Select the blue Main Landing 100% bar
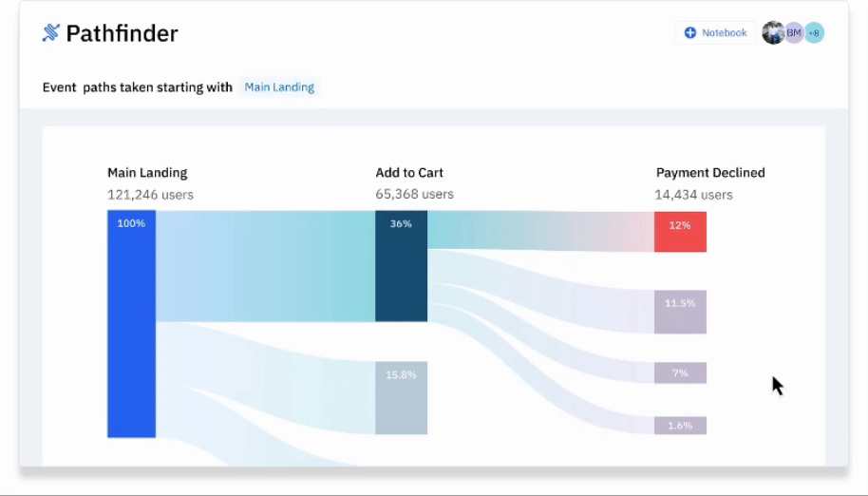The width and height of the screenshot is (868, 496). coord(131,323)
